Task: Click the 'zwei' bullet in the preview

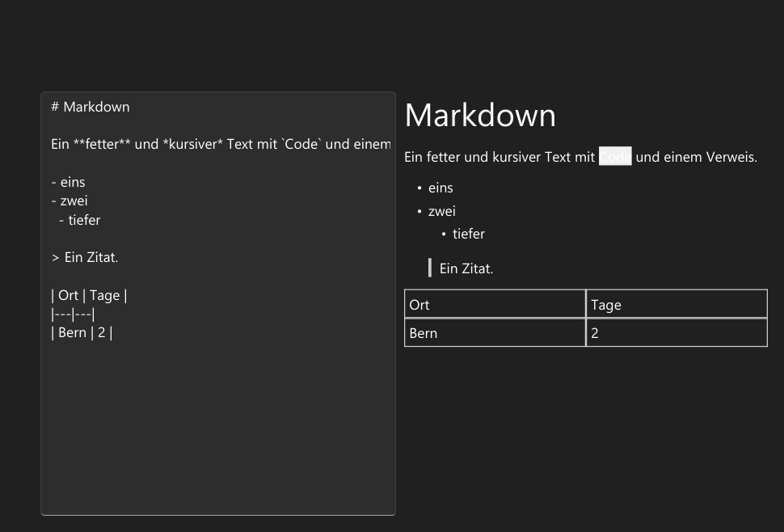Action: point(442,211)
